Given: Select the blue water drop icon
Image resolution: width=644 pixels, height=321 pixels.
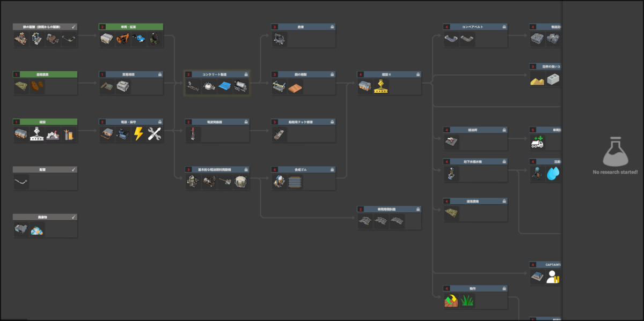Looking at the screenshot, I should (553, 174).
